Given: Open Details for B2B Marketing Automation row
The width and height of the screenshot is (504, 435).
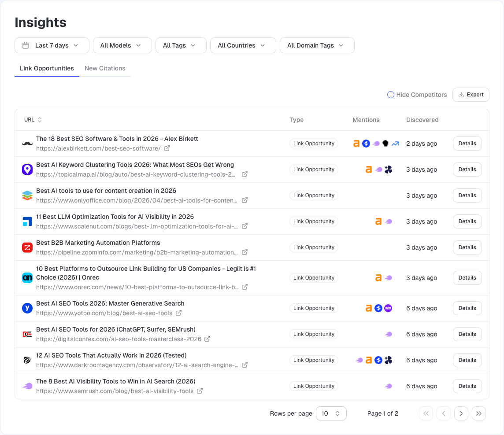Looking at the screenshot, I should pyautogui.click(x=467, y=247).
